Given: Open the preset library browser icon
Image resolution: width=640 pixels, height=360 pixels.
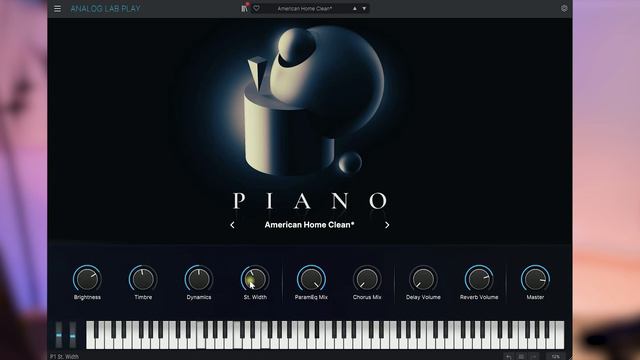Looking at the screenshot, I should 244,8.
